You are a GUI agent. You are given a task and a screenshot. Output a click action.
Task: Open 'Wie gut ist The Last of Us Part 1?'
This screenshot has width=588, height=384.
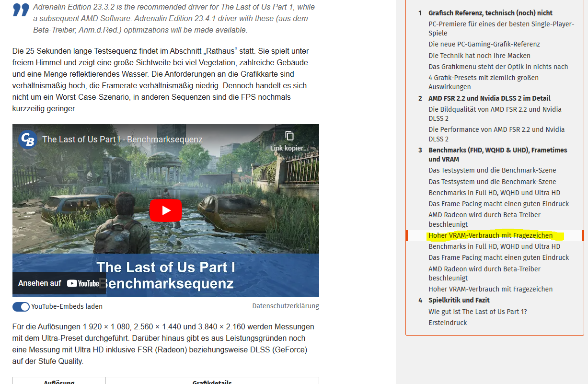pyautogui.click(x=478, y=312)
